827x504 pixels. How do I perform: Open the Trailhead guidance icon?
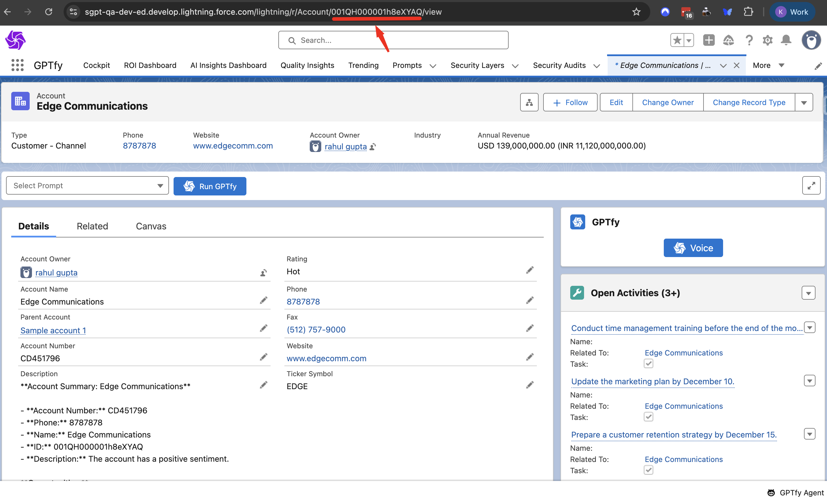[728, 40]
